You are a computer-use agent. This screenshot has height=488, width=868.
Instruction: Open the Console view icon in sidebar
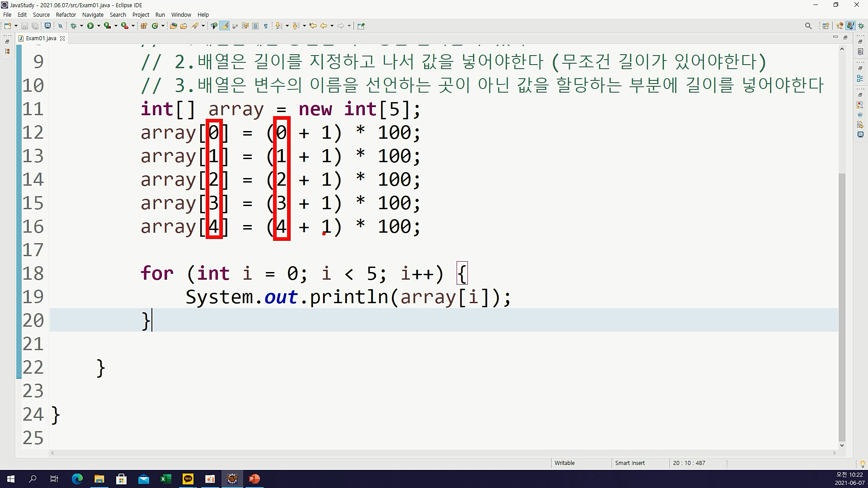pos(860,135)
